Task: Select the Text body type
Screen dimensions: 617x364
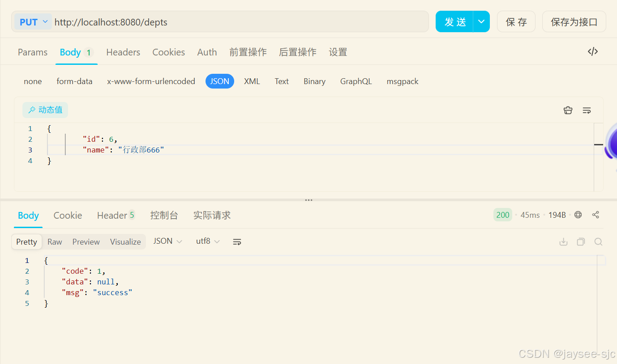Action: [x=282, y=81]
